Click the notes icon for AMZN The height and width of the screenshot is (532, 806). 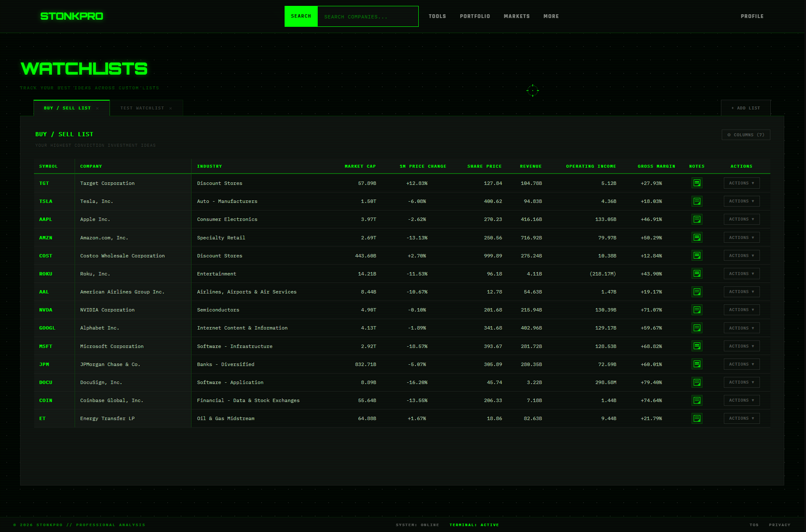point(697,238)
